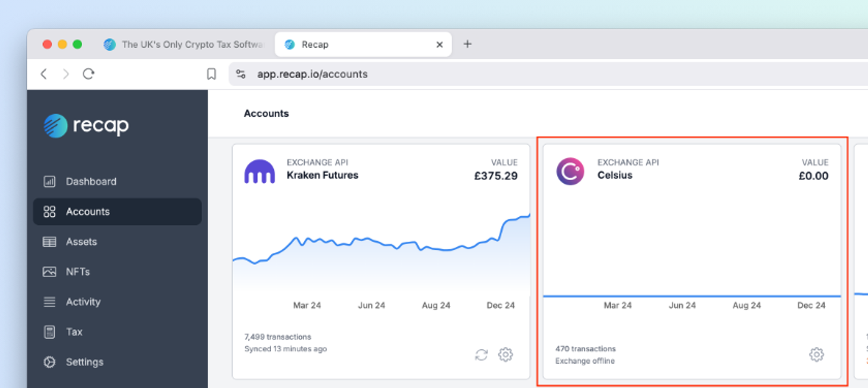868x388 pixels.
Task: Open Kraken Futures settings gear icon
Action: tap(505, 355)
